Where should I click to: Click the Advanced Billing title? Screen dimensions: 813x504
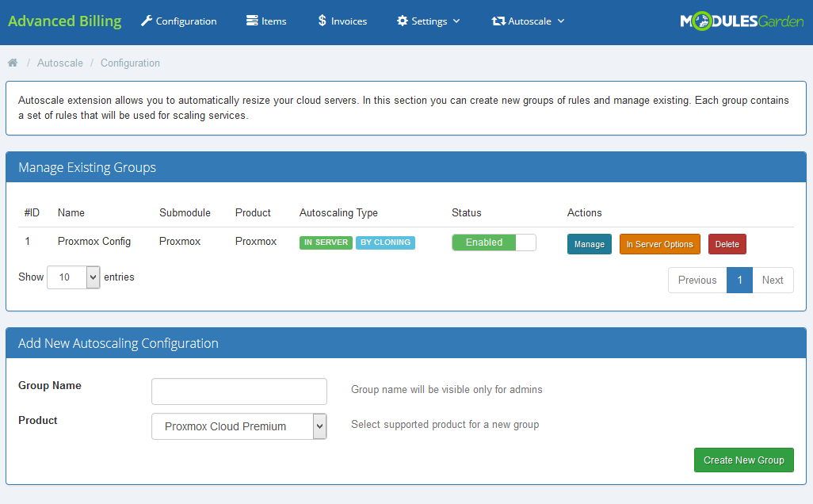click(65, 21)
